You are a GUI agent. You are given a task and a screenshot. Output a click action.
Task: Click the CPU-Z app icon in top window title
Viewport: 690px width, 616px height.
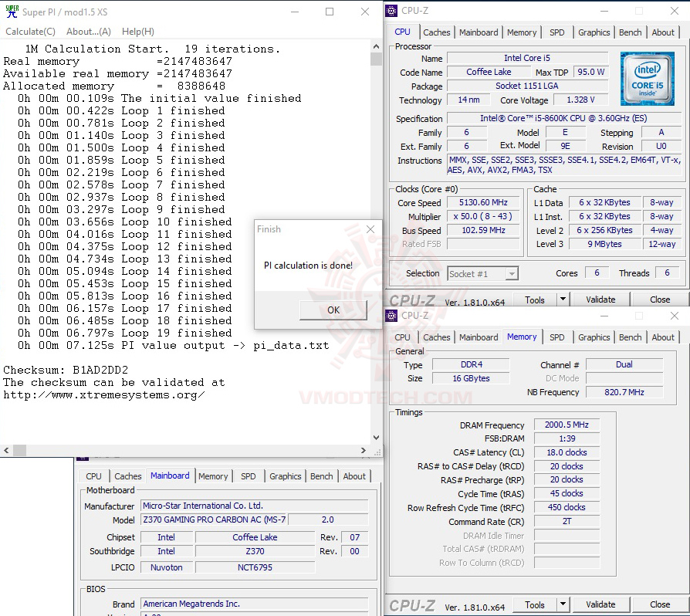391,11
